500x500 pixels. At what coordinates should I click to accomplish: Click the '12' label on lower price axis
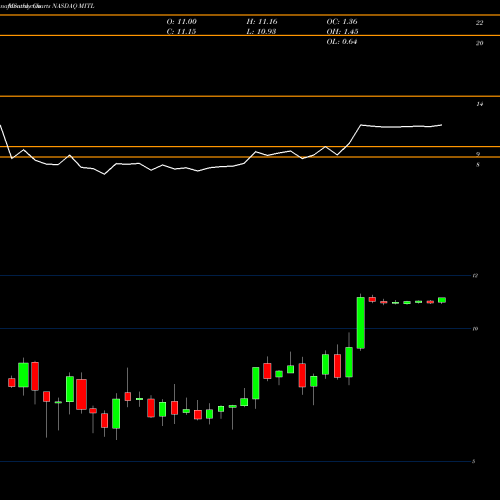click(x=475, y=276)
